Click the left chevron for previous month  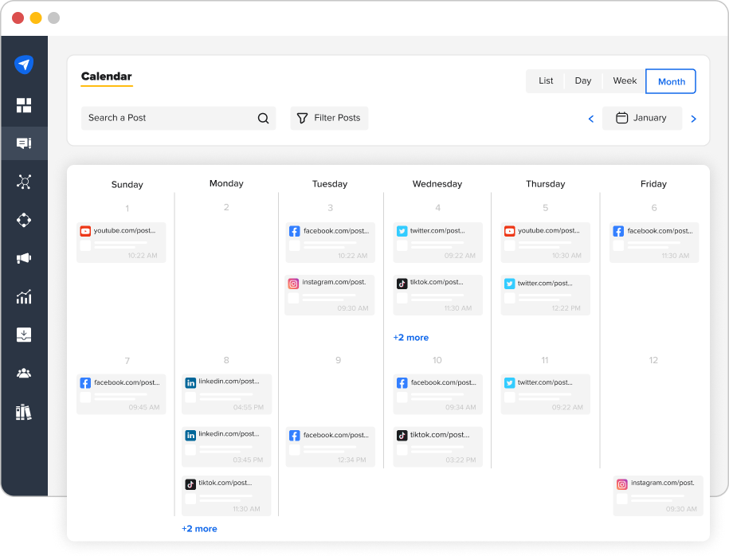pos(590,118)
